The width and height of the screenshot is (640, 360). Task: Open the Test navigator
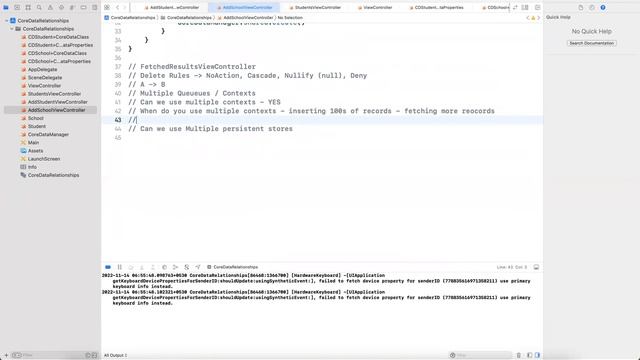coord(61,7)
